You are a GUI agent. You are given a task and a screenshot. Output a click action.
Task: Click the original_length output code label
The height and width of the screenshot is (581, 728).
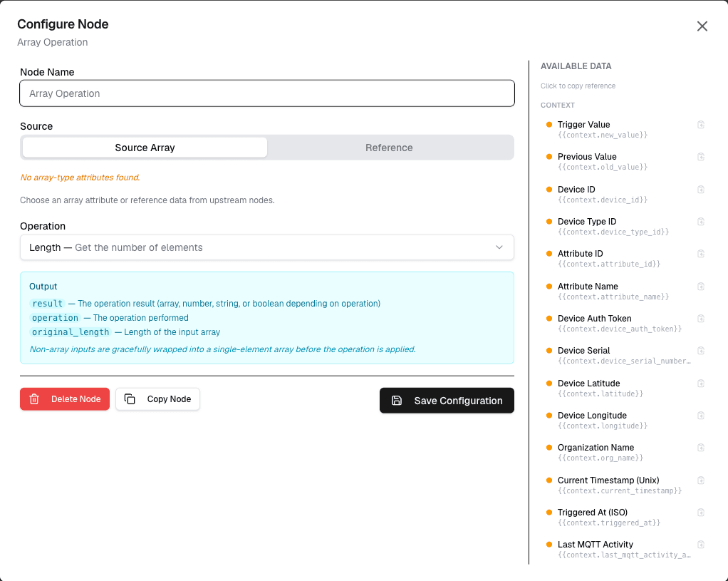(x=71, y=332)
